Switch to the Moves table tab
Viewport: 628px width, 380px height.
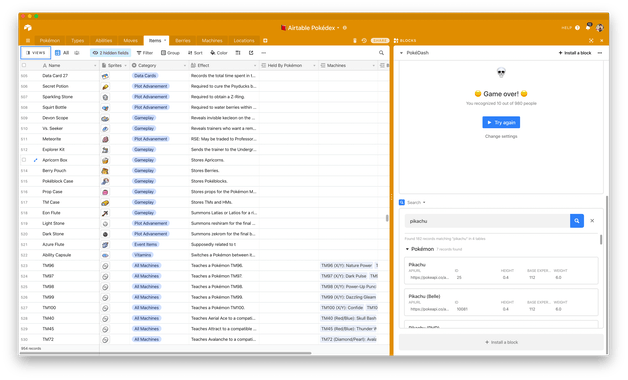[131, 40]
